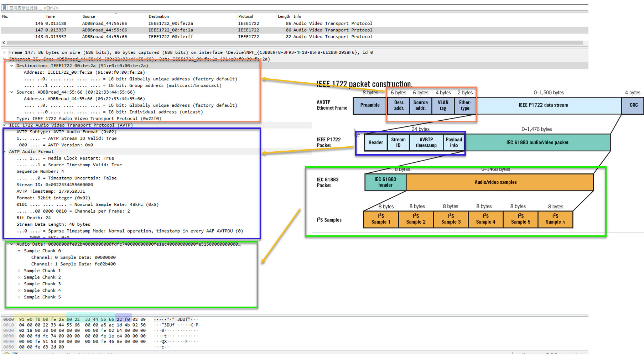Select the "Bit Depth: 24" field

(36, 218)
